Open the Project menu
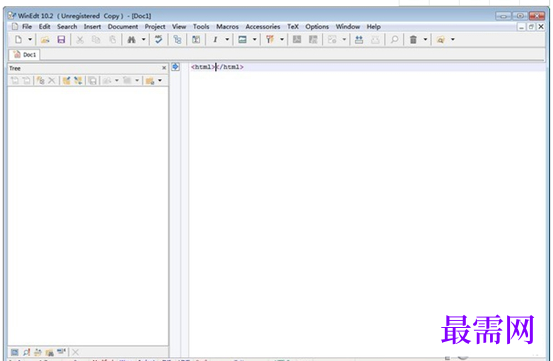The image size is (553, 361). click(155, 26)
